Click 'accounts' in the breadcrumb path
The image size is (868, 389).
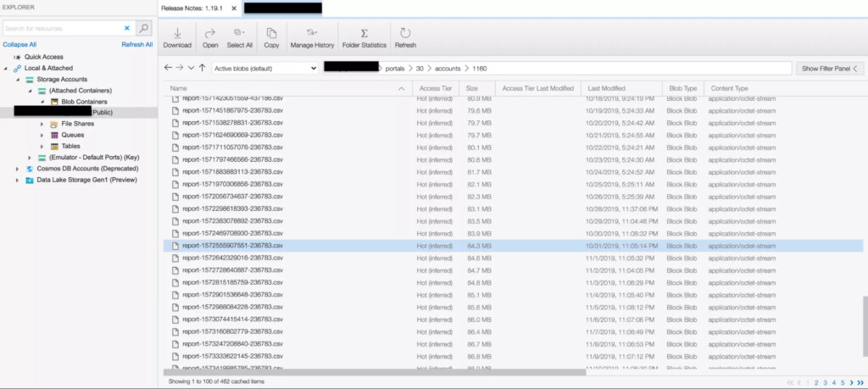pyautogui.click(x=448, y=69)
